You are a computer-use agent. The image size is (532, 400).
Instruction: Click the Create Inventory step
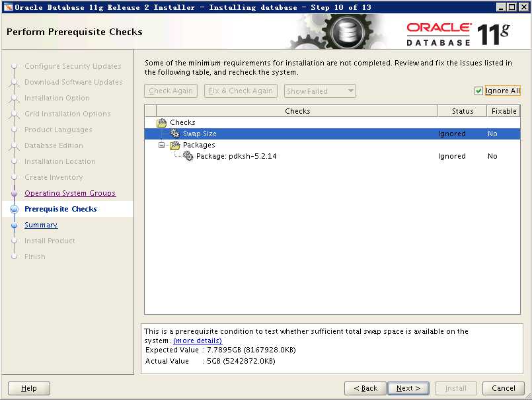(54, 177)
